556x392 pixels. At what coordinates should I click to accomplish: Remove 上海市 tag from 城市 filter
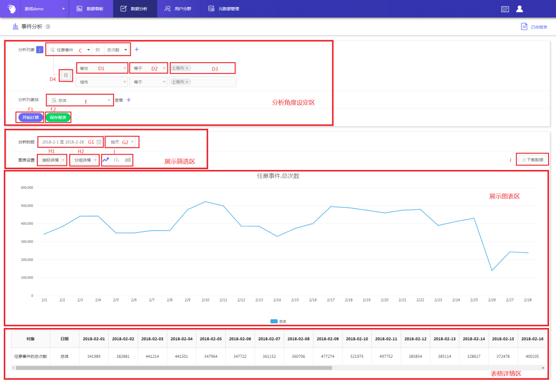[187, 82]
